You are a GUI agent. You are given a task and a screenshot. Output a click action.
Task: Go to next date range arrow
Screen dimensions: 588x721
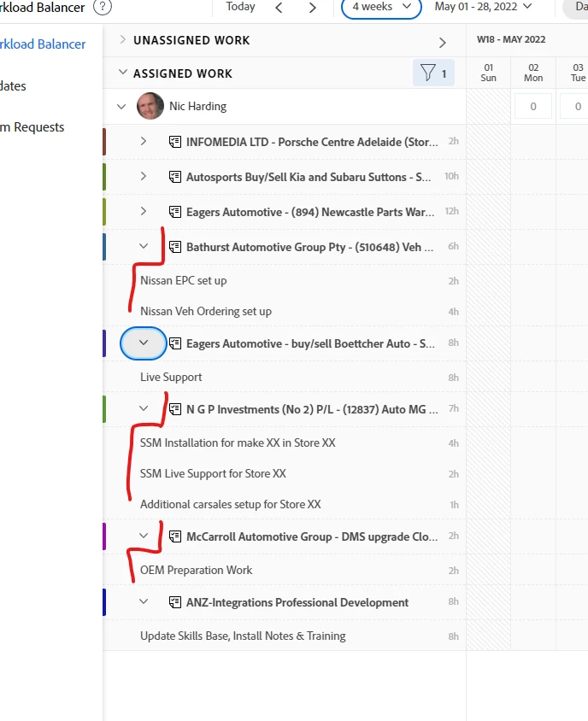point(313,8)
